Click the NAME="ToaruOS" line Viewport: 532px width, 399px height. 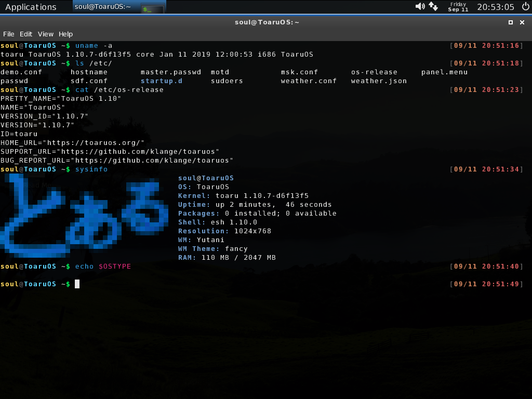33,108
